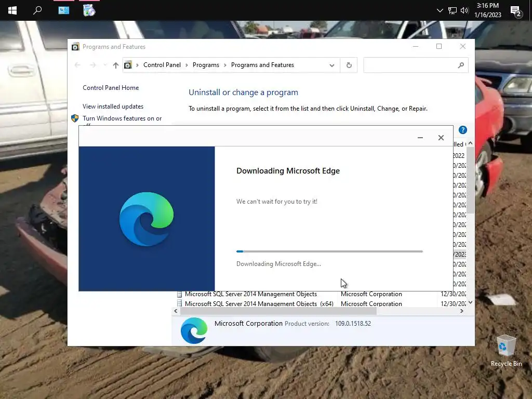Open View installed updates link
The image size is (532, 399).
pos(113,106)
